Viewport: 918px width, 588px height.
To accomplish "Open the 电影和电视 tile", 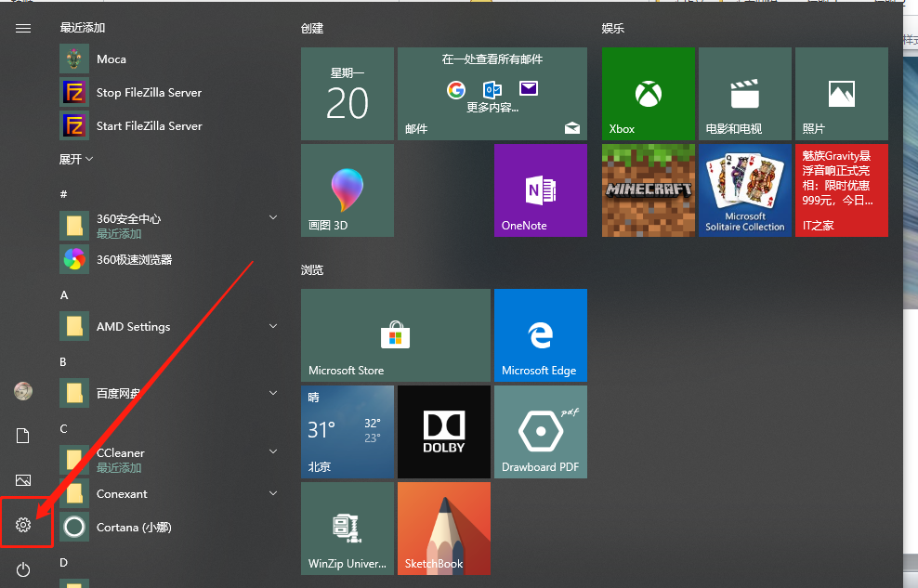I will click(744, 94).
